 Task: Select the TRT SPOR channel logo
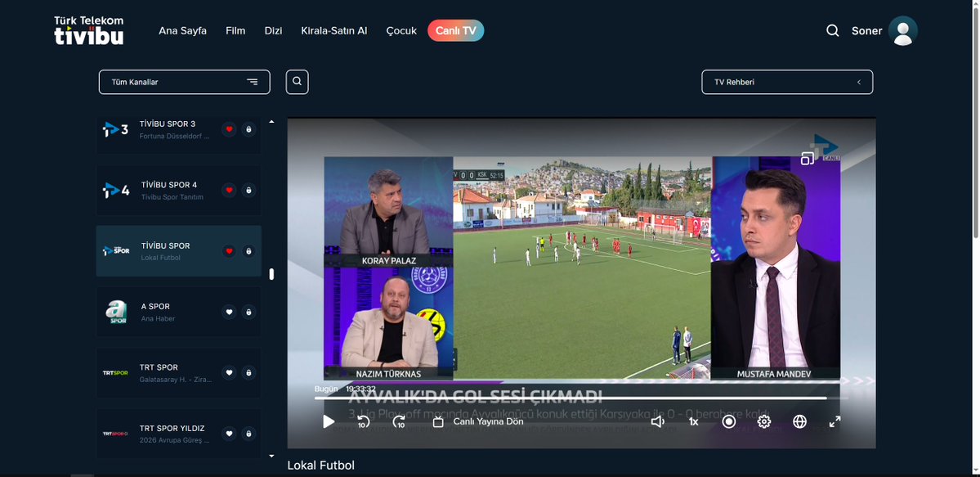click(x=115, y=373)
